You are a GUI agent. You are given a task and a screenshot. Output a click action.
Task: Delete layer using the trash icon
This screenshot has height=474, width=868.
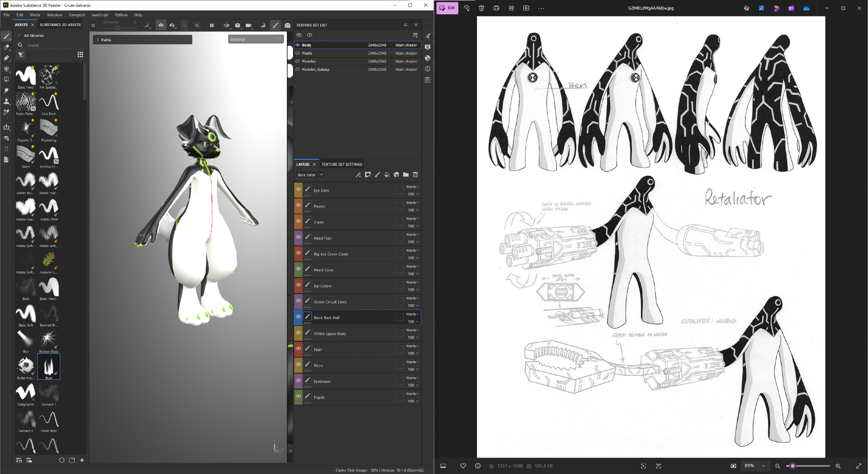click(x=415, y=175)
